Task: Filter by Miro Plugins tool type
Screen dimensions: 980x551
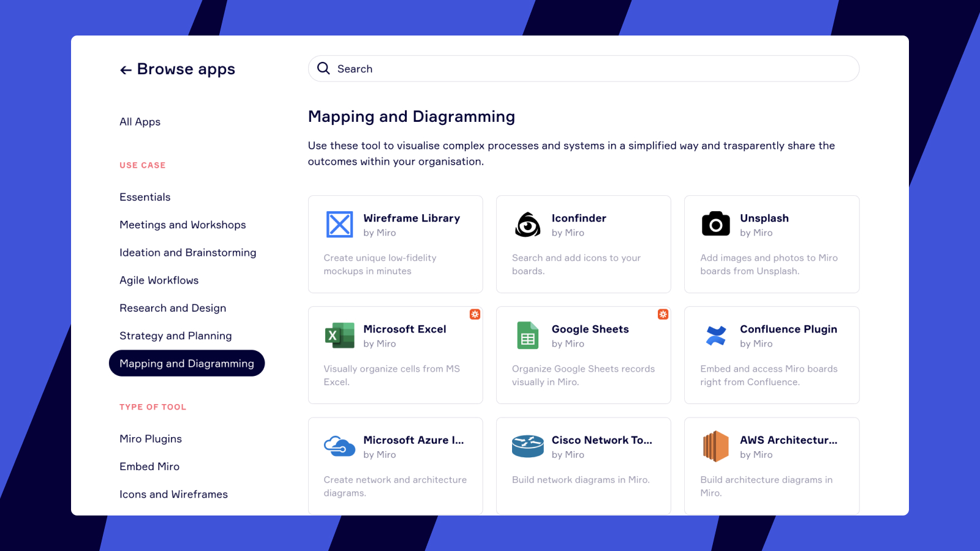Action: coord(150,438)
